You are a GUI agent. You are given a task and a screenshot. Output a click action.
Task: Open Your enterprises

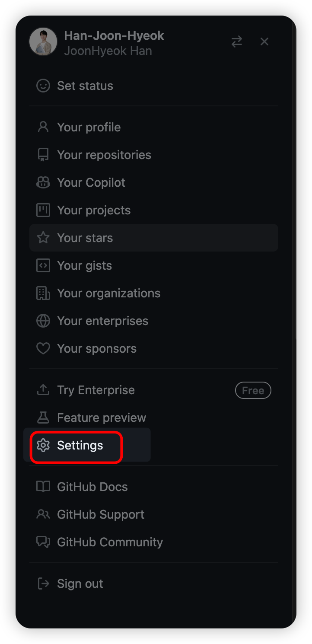click(x=102, y=321)
